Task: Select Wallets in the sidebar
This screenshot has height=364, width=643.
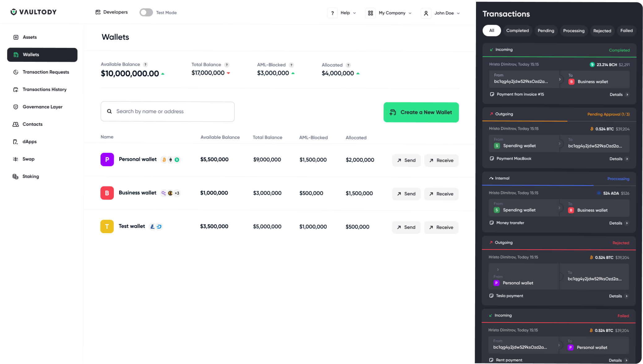Action: point(42,55)
